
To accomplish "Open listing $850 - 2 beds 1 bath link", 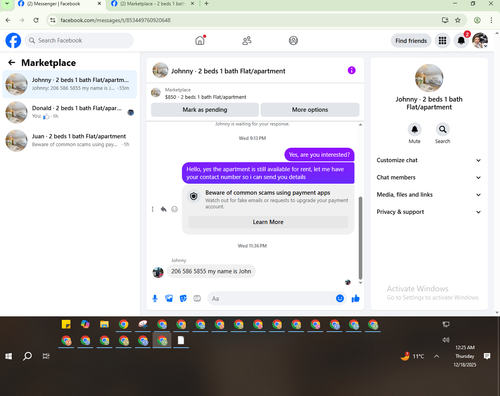I will coord(206,97).
